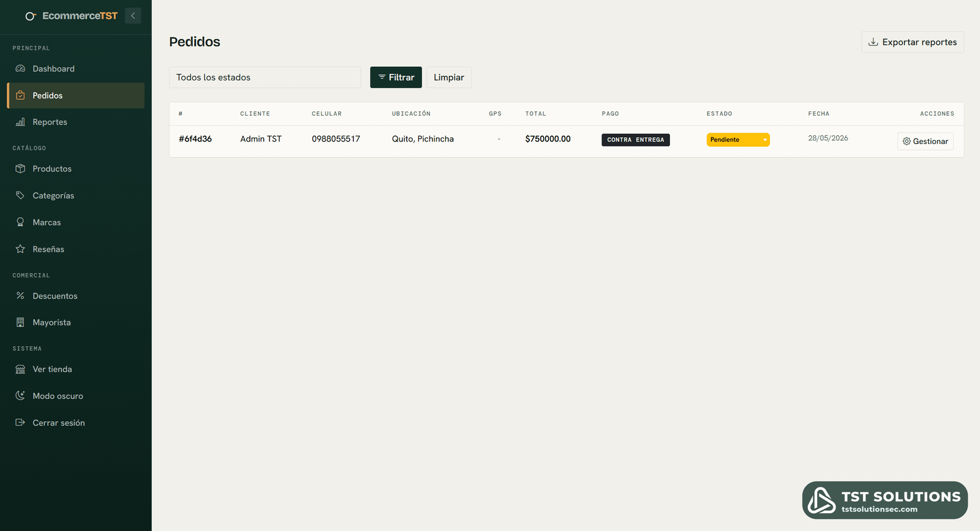This screenshot has height=531, width=980.
Task: Open the Dashboard menu item
Action: click(x=76, y=69)
